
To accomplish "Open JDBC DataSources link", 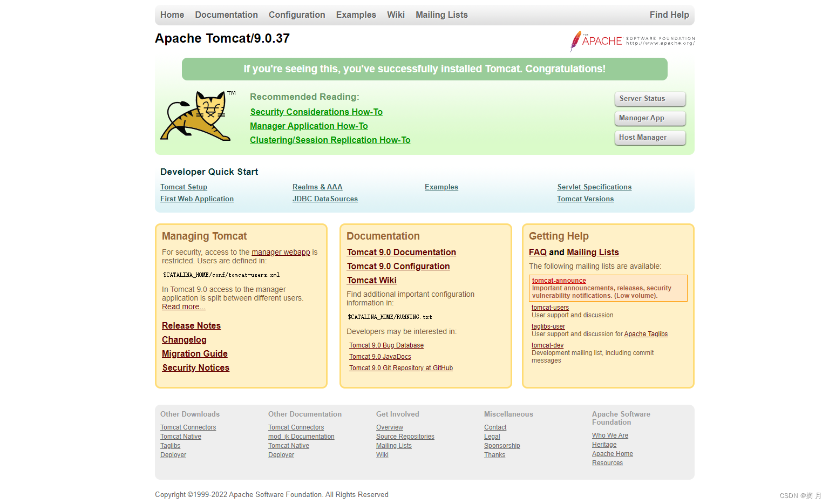I will tap(325, 199).
